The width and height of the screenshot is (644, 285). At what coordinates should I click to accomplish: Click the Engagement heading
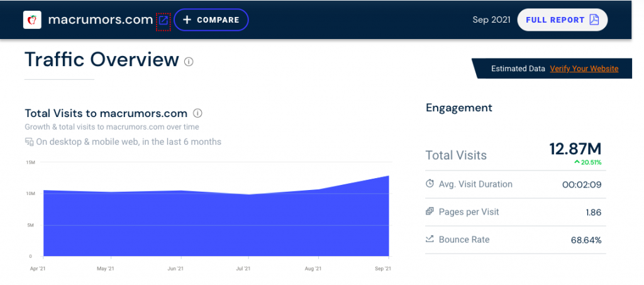458,108
